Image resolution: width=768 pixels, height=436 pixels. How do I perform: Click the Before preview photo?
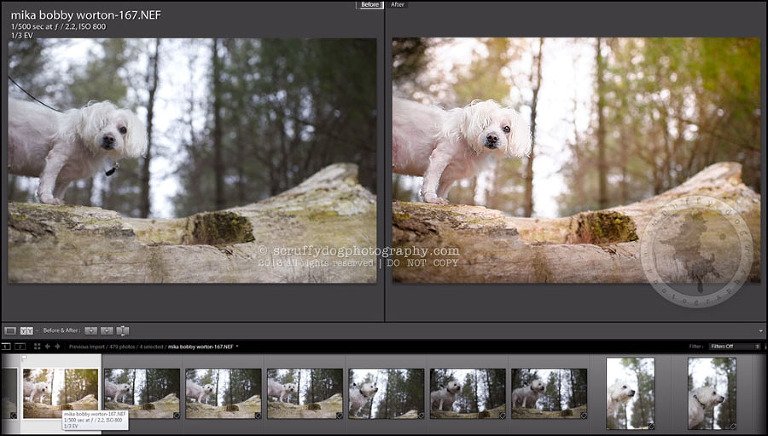[x=192, y=161]
